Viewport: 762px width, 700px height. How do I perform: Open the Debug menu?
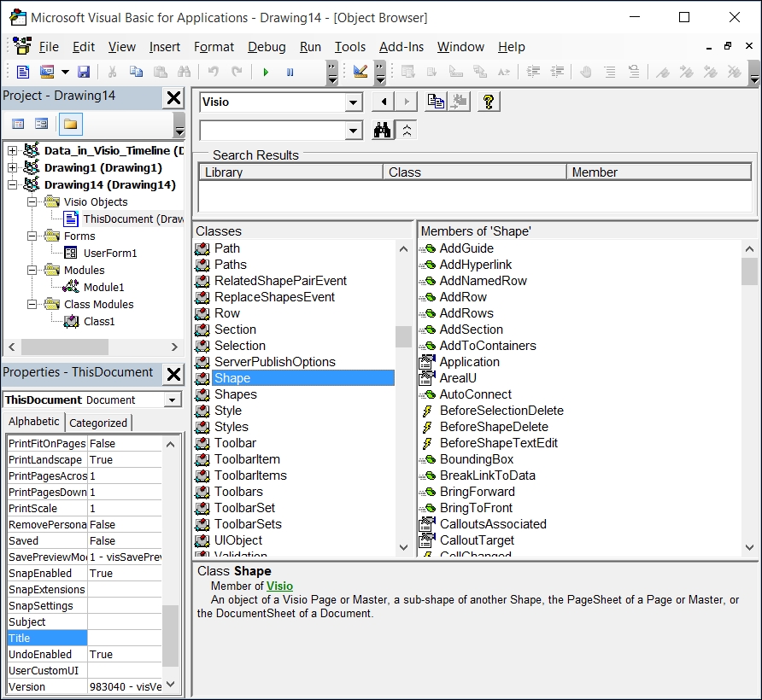click(x=267, y=47)
